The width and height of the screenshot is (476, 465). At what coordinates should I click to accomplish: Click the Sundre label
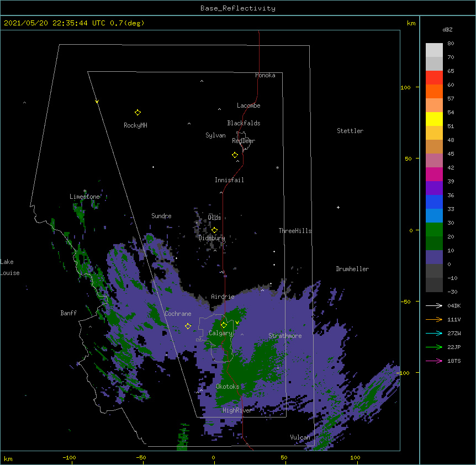pyautogui.click(x=161, y=216)
